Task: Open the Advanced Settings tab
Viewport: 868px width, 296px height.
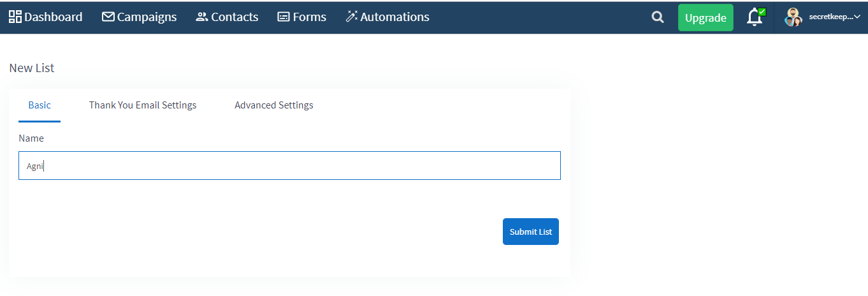Action: click(274, 105)
